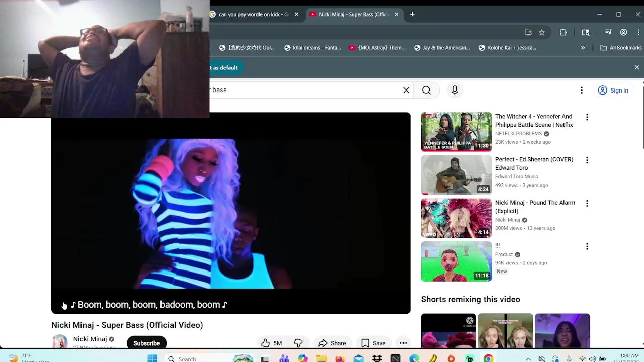Open the tab search icon in the toolbar
644x362 pixels.
click(586, 32)
